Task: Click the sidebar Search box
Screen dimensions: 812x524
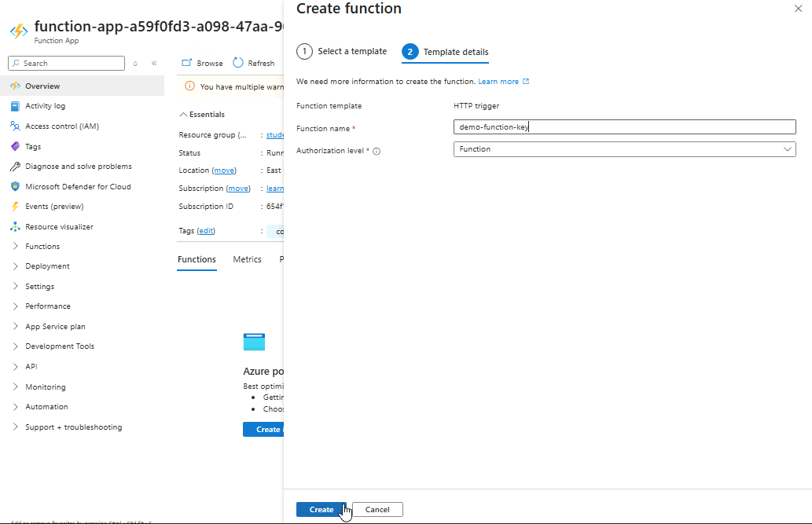Action: click(67, 64)
